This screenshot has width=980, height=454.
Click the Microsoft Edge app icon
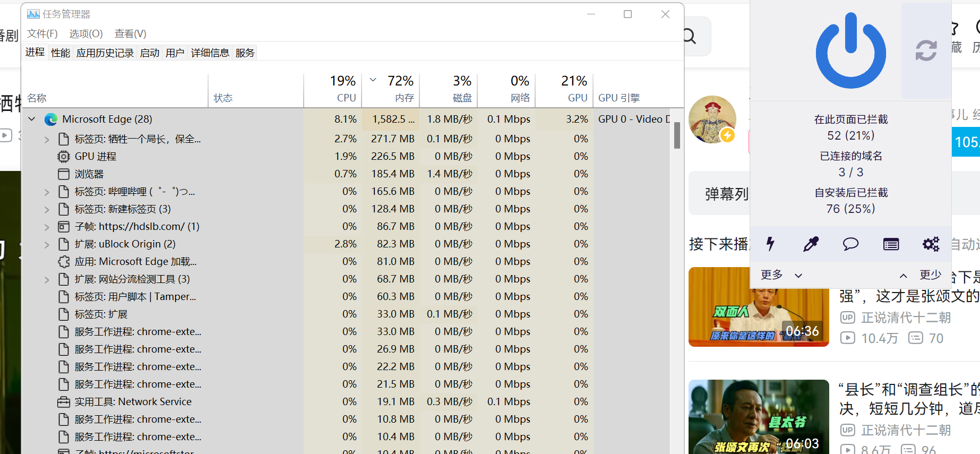point(51,119)
